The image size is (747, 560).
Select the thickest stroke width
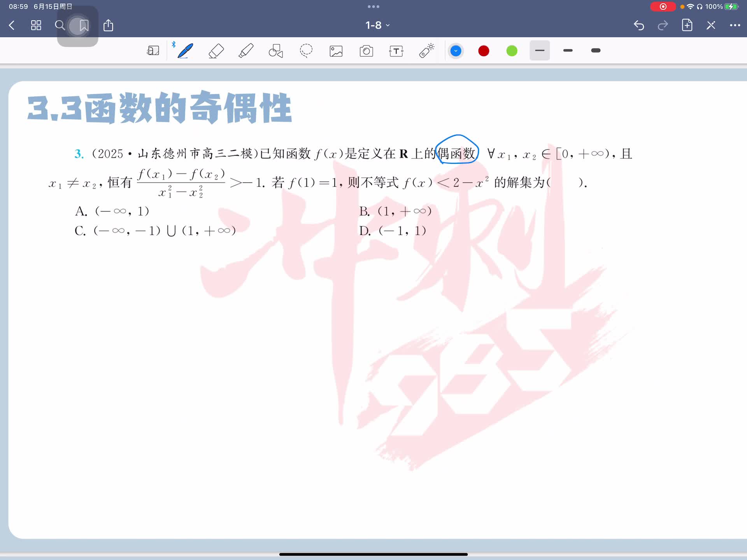coord(596,51)
